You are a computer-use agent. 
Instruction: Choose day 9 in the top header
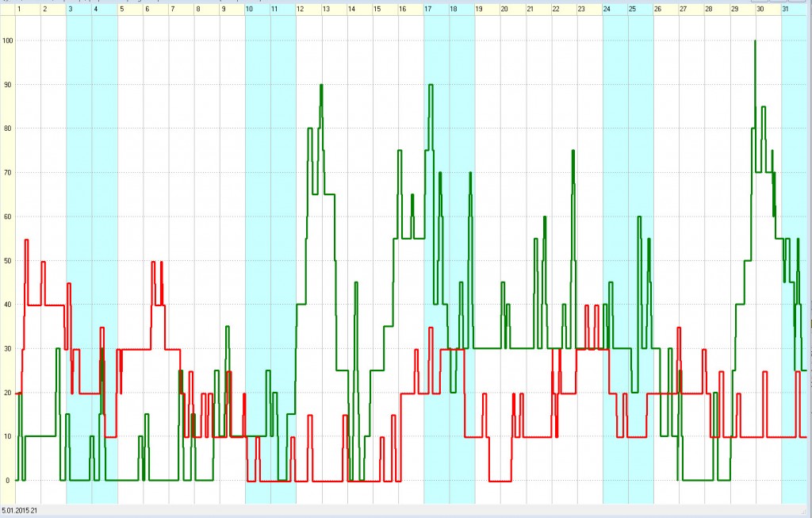pos(232,9)
